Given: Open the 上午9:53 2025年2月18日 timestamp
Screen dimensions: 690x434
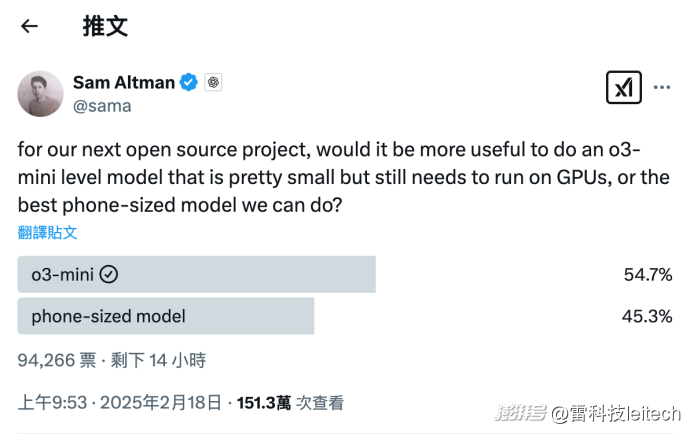Looking at the screenshot, I should coord(119,403).
